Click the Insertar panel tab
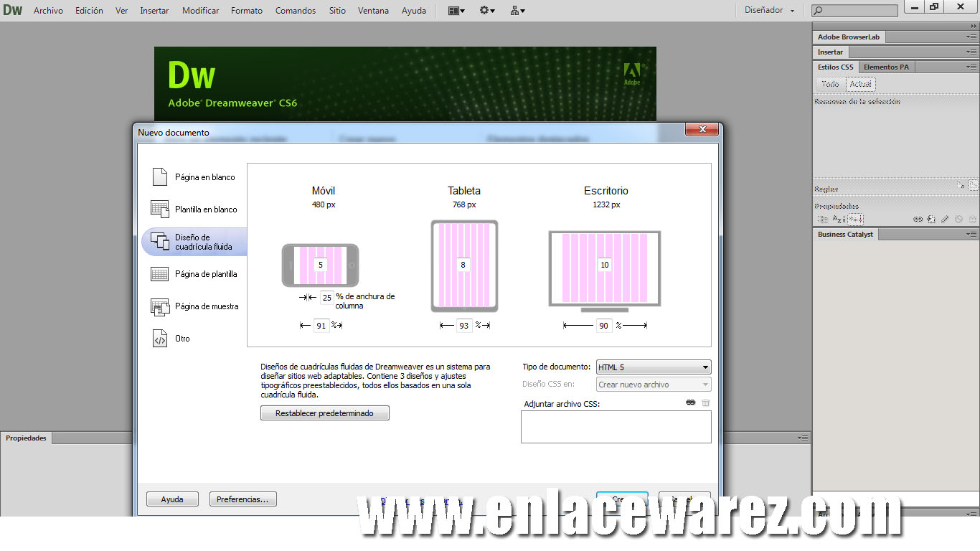980x551 pixels. (831, 52)
